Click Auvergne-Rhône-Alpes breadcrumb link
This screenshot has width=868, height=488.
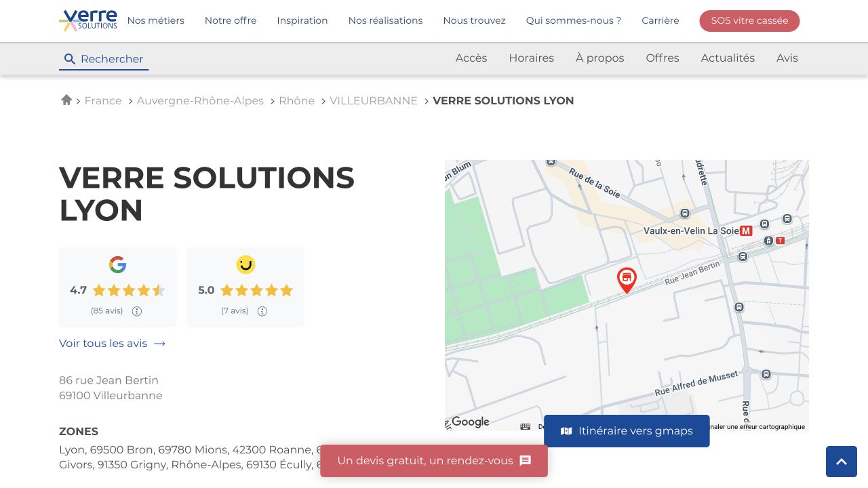[x=200, y=101]
